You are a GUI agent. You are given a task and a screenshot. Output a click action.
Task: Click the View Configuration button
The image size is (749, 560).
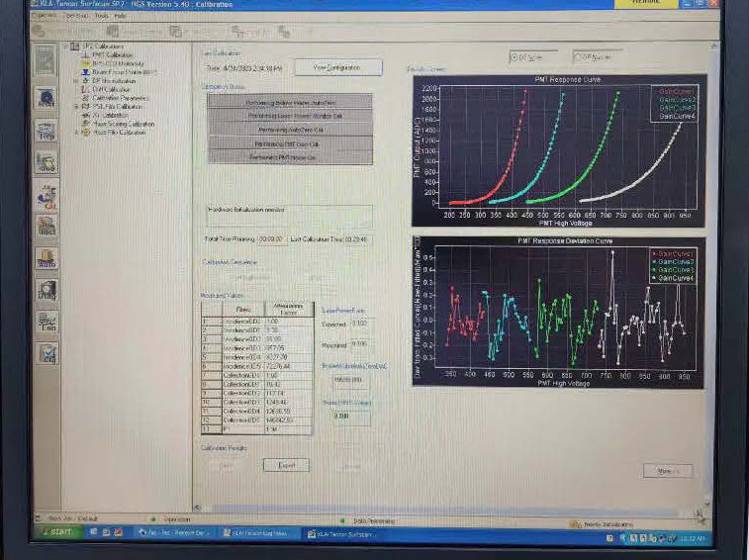click(338, 67)
